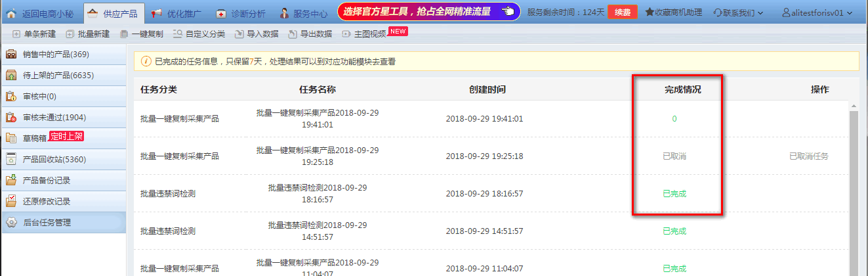This screenshot has width=868, height=276.
Task: Click 批量违禁词检测 category in the 14:51:57 row
Action: (168, 231)
